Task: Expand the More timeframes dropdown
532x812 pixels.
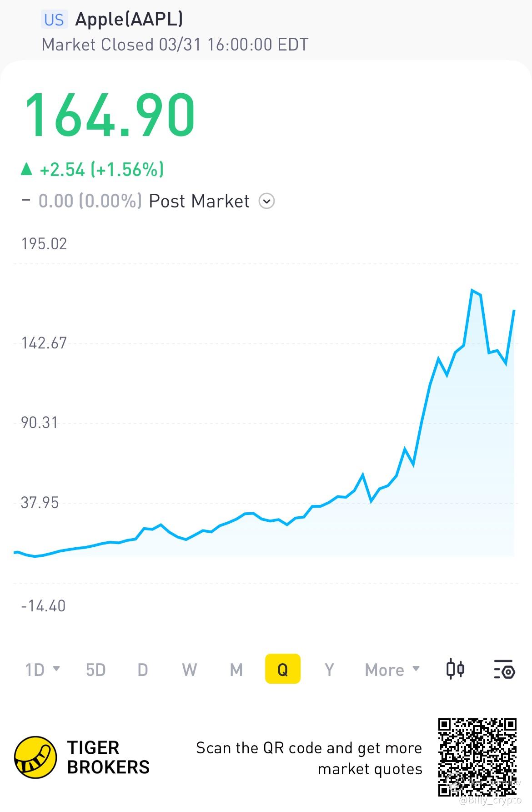Action: (x=392, y=670)
